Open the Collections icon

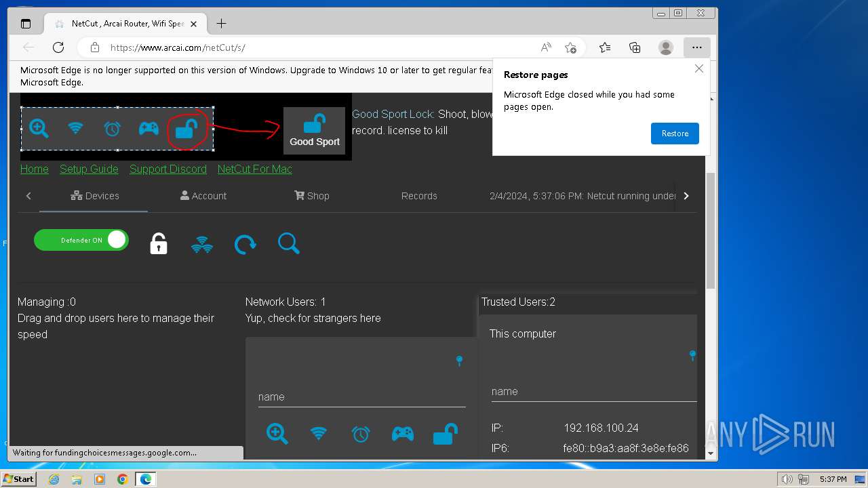point(635,47)
